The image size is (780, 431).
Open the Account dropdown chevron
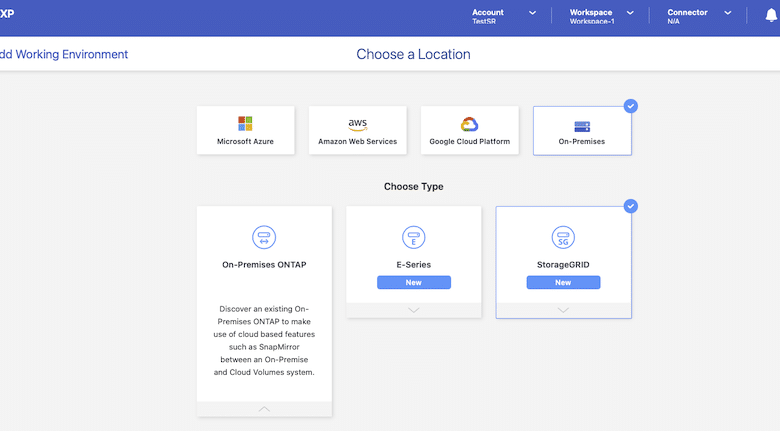[x=532, y=13]
